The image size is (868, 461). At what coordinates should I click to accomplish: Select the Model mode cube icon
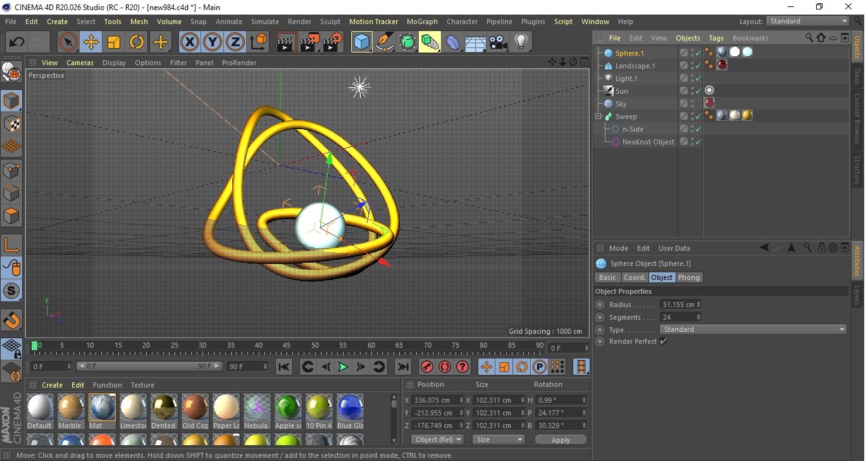(x=11, y=101)
